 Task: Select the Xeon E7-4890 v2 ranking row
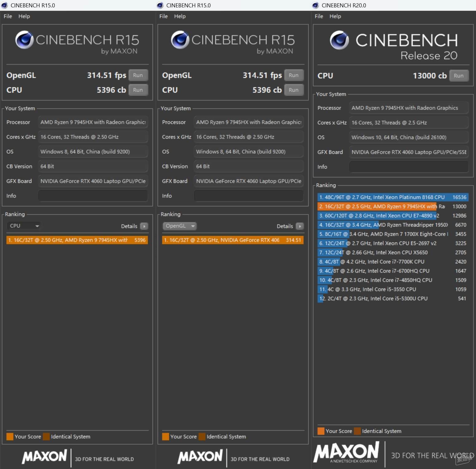pos(393,215)
